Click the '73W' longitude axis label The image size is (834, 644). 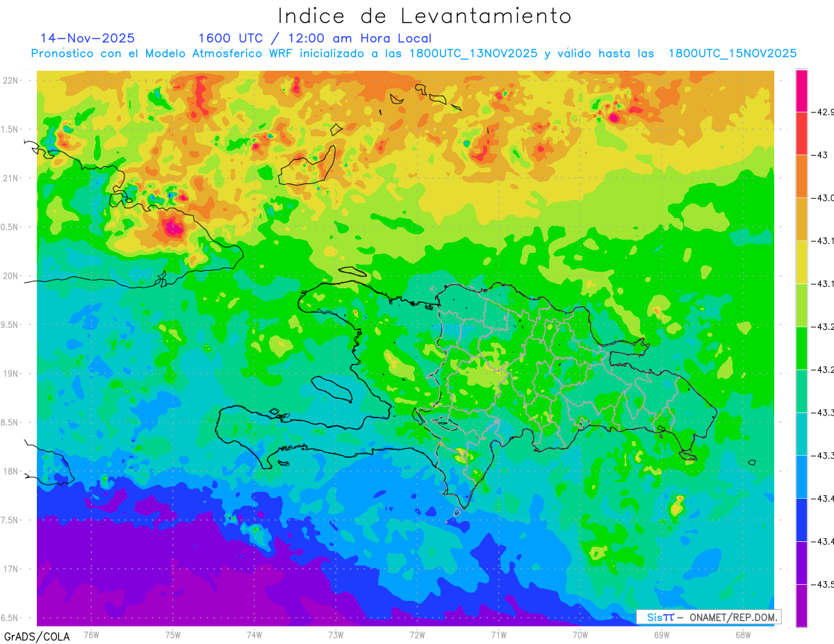pos(336,634)
